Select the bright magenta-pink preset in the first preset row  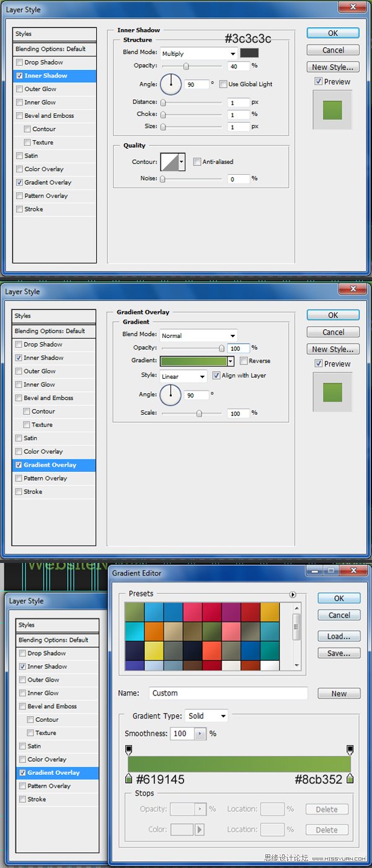pos(192,613)
